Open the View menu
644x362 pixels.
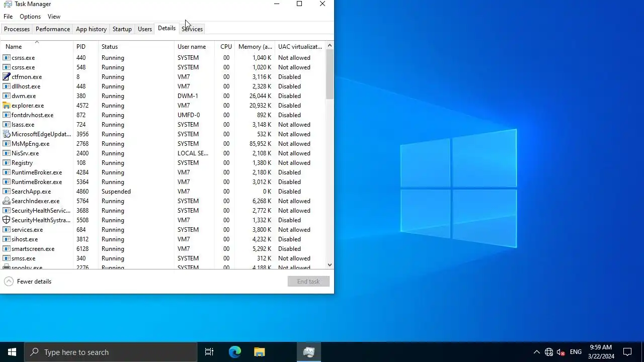[x=54, y=17]
